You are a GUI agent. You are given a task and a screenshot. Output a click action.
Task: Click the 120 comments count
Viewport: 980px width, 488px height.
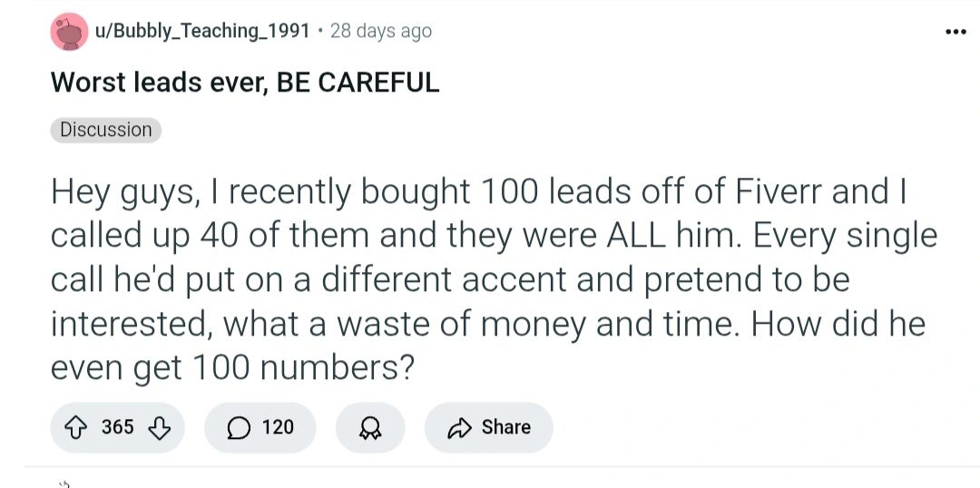click(x=278, y=427)
